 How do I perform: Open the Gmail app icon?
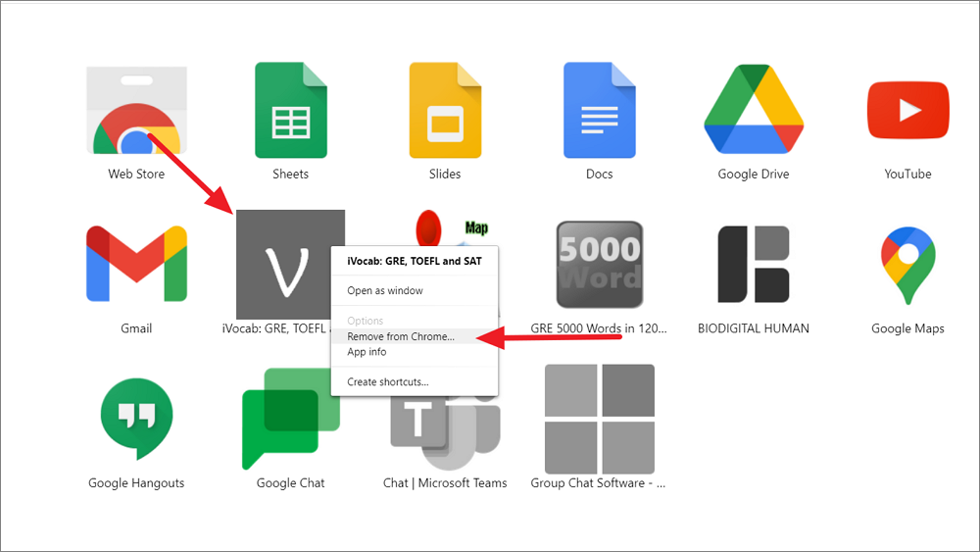[x=136, y=264]
